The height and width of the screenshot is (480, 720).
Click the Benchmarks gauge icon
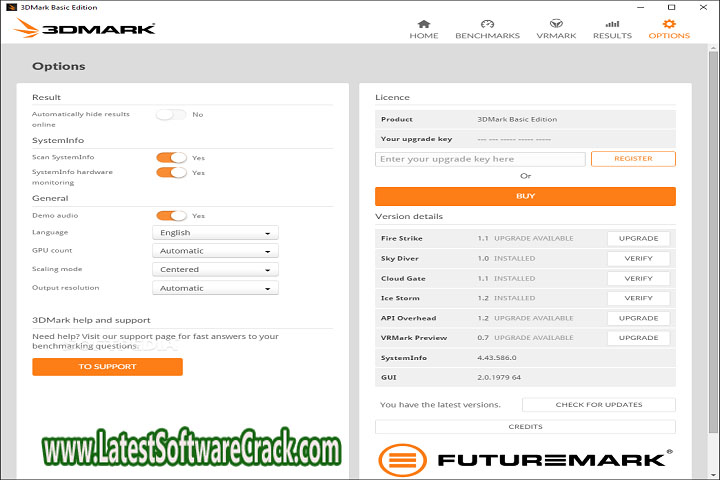coord(487,24)
